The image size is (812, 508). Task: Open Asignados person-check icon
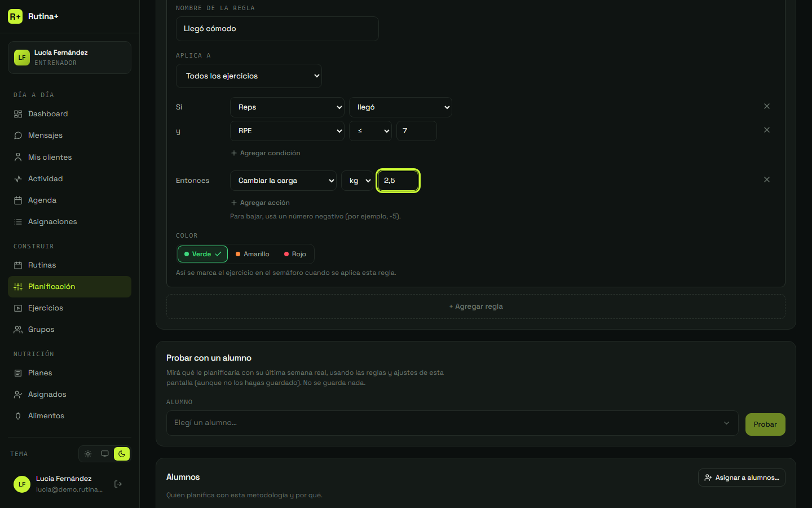(x=18, y=395)
